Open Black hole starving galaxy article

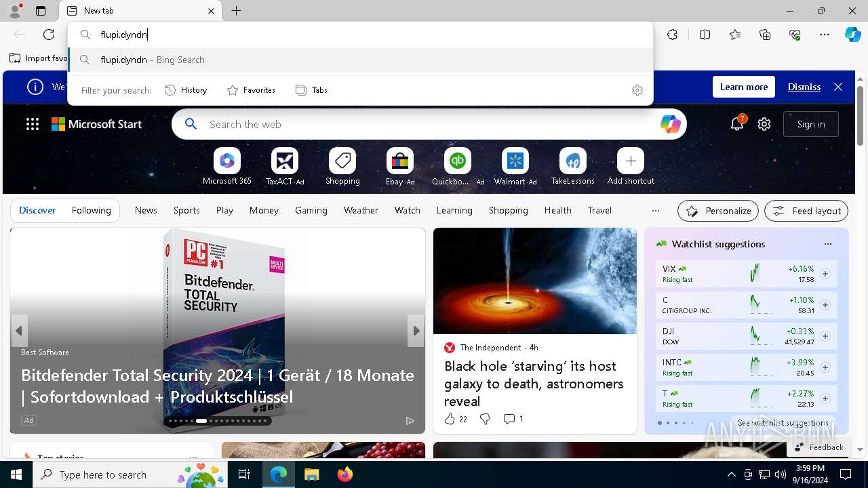pyautogui.click(x=534, y=383)
